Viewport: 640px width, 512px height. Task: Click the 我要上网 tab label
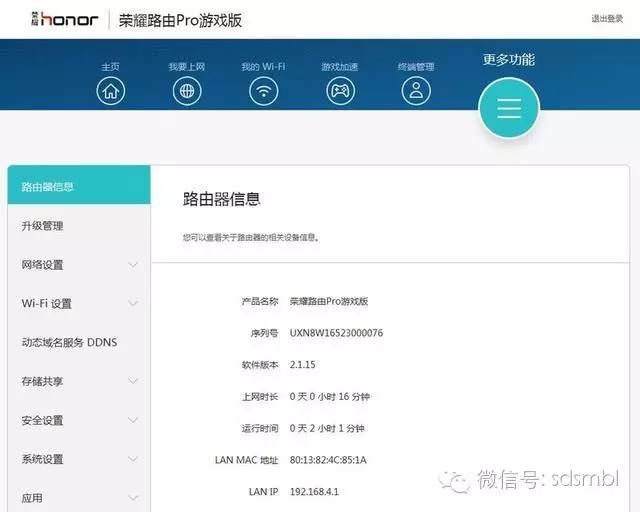(187, 67)
